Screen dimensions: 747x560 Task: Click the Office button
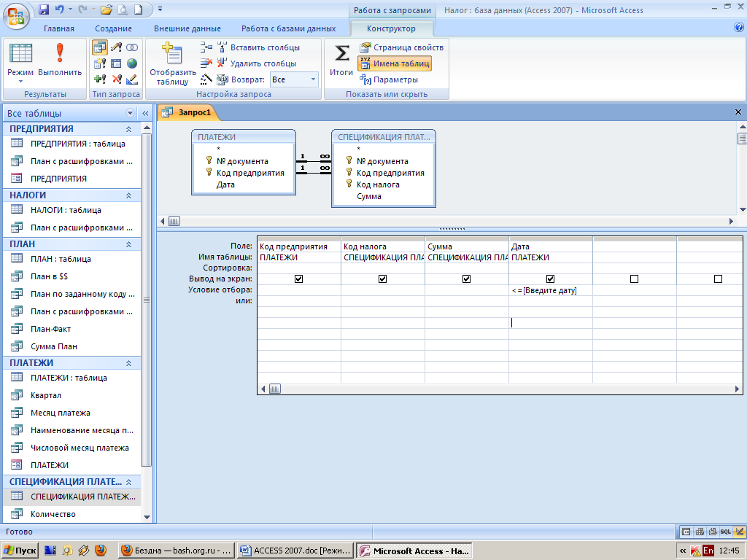16,16
